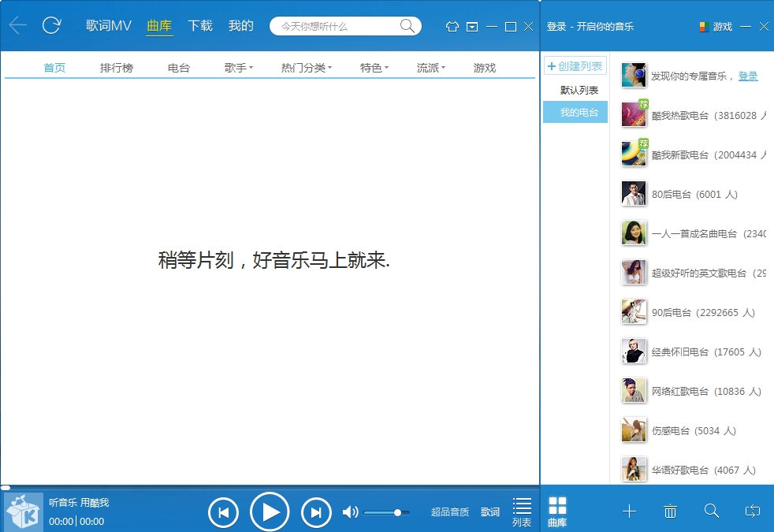The height and width of the screenshot is (532, 774).
Task: Click the refresh arrow next to back button
Action: pos(50,24)
